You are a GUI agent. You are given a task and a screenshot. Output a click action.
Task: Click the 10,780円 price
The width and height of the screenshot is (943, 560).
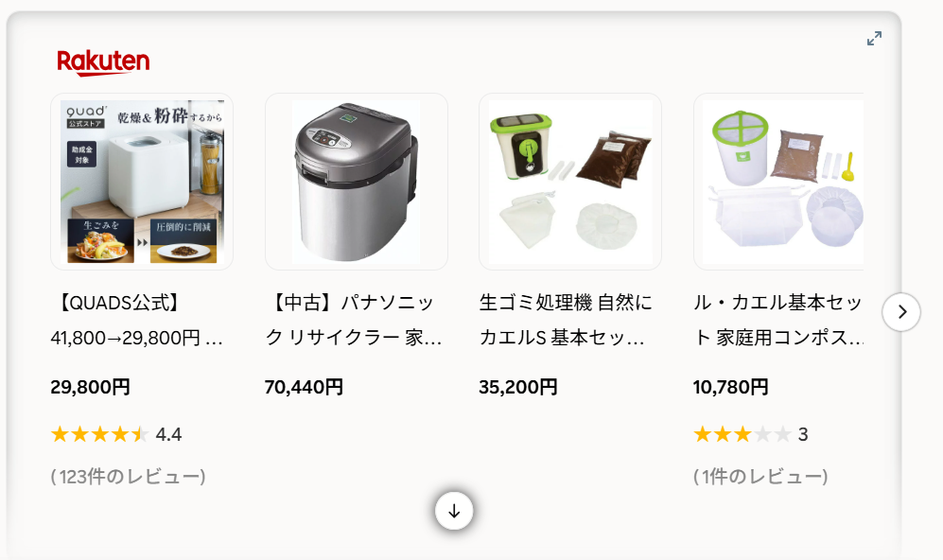(x=731, y=387)
